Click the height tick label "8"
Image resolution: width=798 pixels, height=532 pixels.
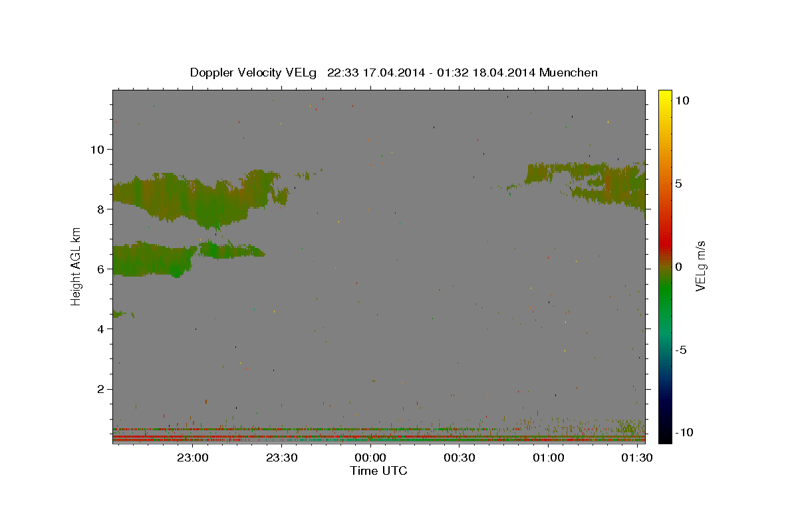coord(100,209)
